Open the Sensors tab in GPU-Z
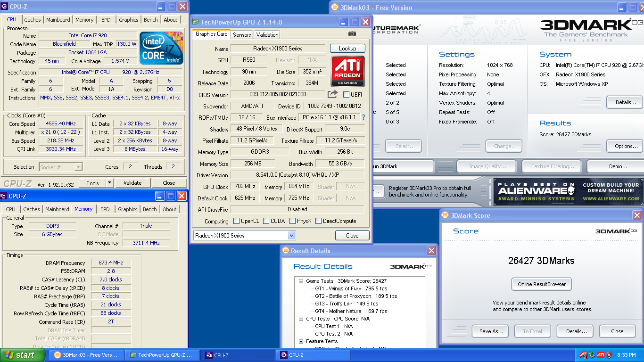 point(242,35)
